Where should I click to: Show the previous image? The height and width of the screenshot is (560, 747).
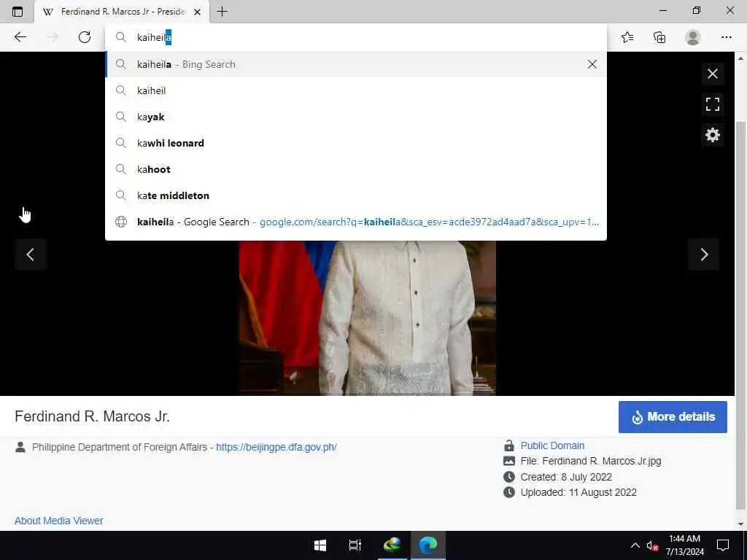pyautogui.click(x=31, y=254)
